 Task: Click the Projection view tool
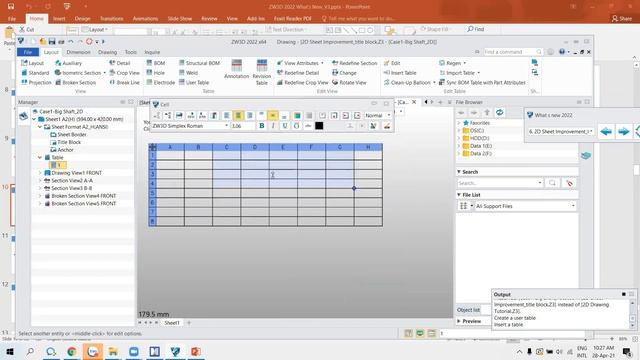click(36, 82)
